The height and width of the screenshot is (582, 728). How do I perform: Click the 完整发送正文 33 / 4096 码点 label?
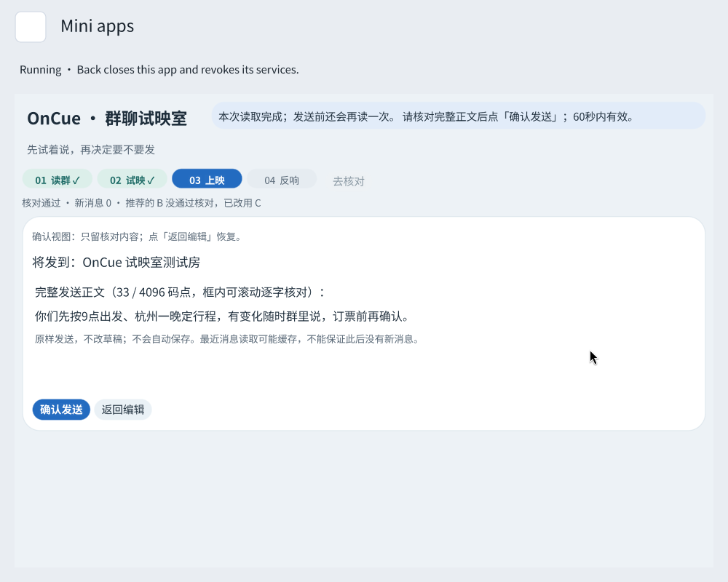click(180, 292)
